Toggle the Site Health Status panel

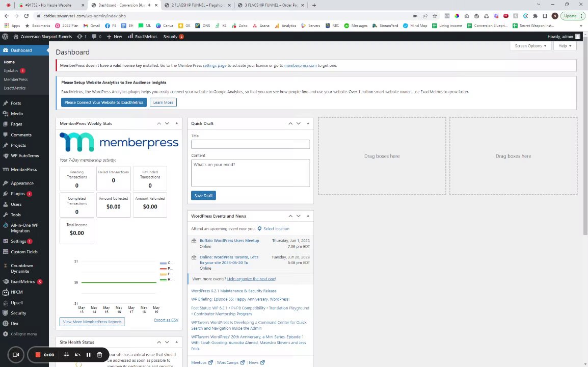pyautogui.click(x=177, y=342)
